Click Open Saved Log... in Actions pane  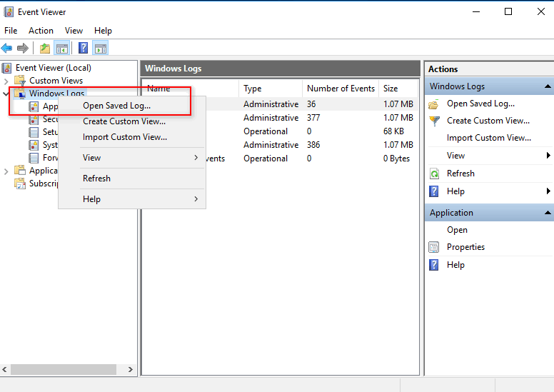click(x=480, y=104)
